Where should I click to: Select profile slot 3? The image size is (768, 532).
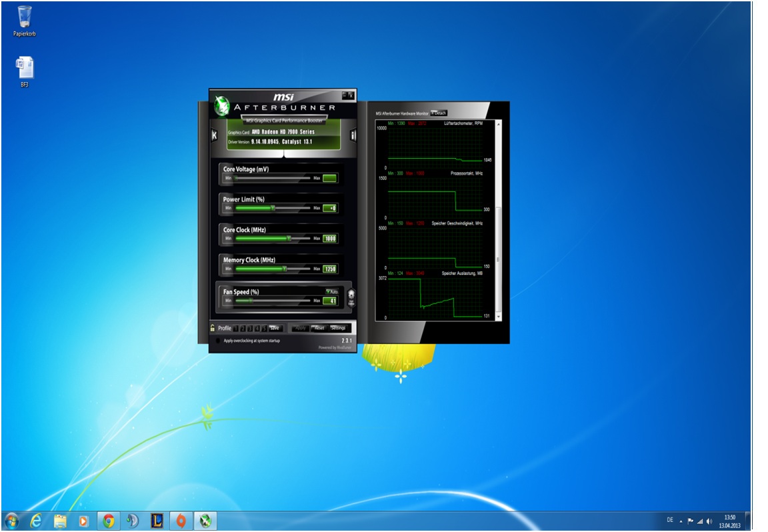coord(250,328)
